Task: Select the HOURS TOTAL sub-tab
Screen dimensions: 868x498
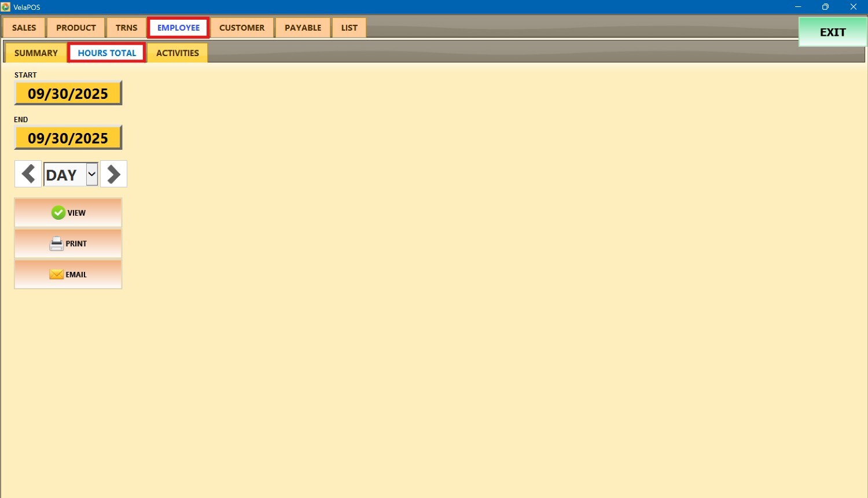Action: coord(107,53)
